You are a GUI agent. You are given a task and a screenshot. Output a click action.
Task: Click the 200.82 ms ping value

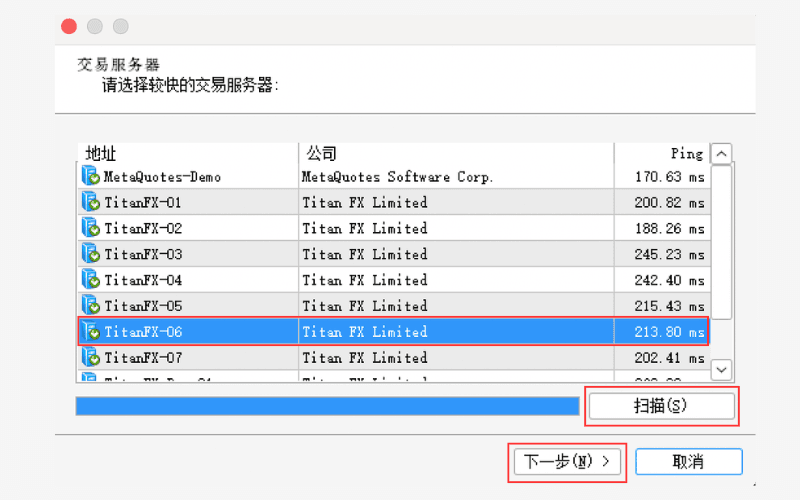click(x=669, y=203)
